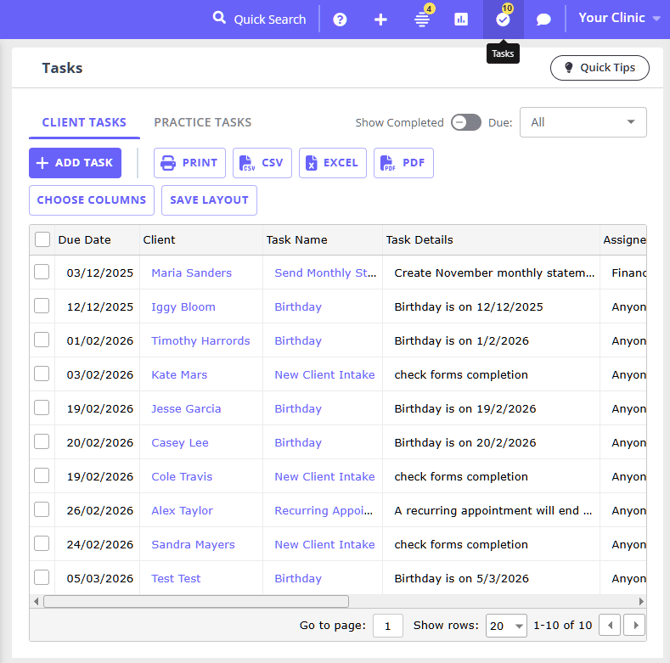The width and height of the screenshot is (670, 663).
Task: Open the Tasks checkmark icon
Action: point(503,19)
